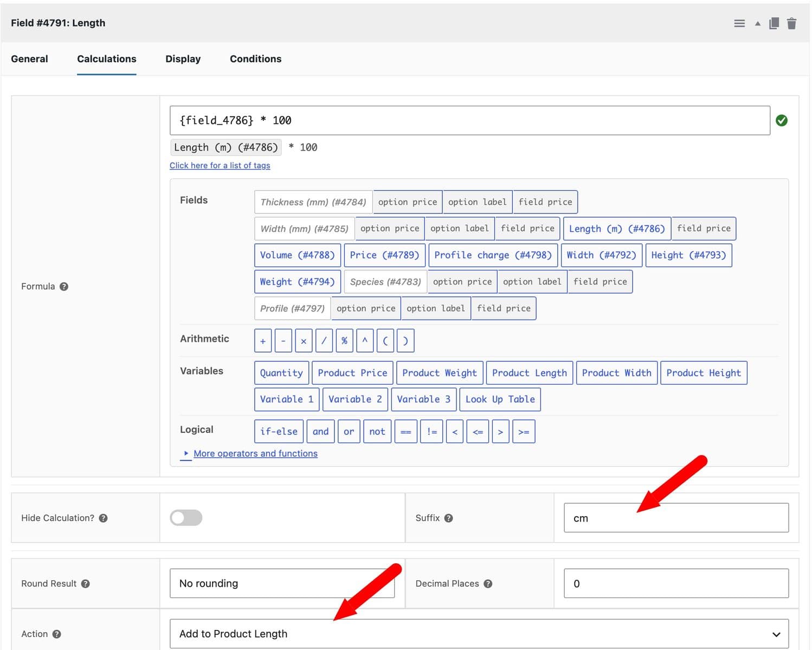
Task: Insert the <= operator
Action: 478,432
